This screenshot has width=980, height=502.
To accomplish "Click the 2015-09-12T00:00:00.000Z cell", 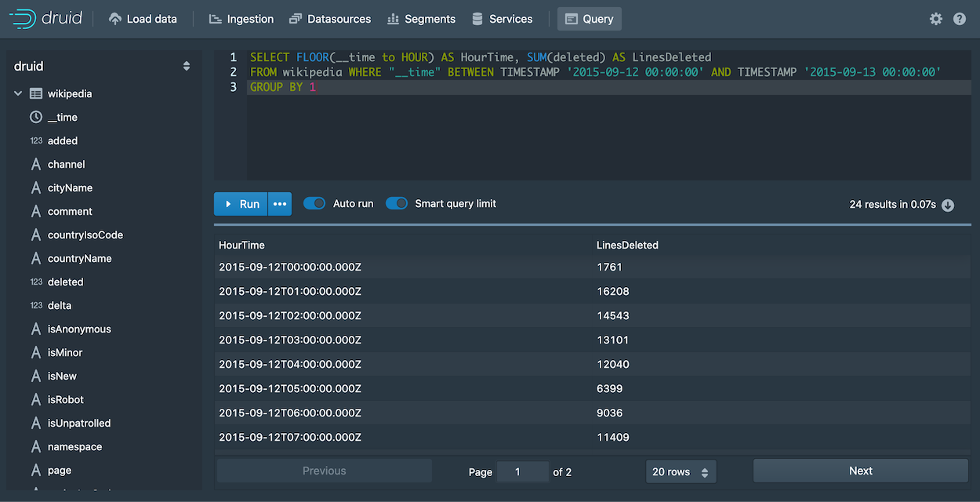I will 290,267.
